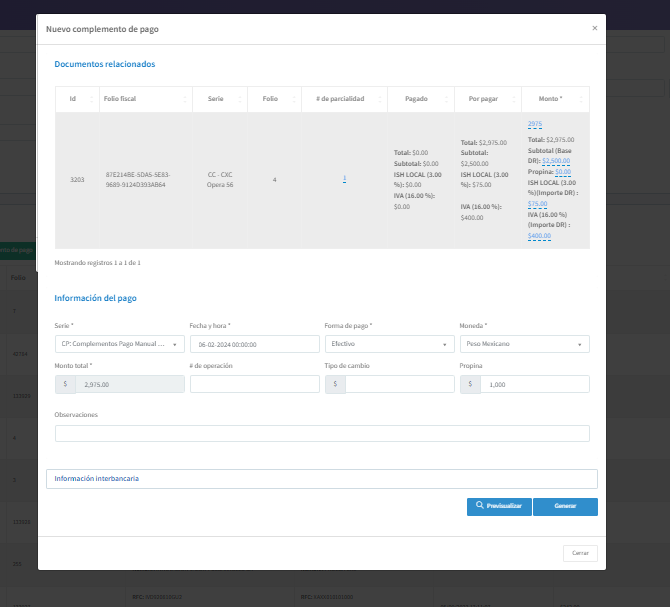This screenshot has height=607, width=670.
Task: Sort table by Serie column header
Action: point(220,99)
